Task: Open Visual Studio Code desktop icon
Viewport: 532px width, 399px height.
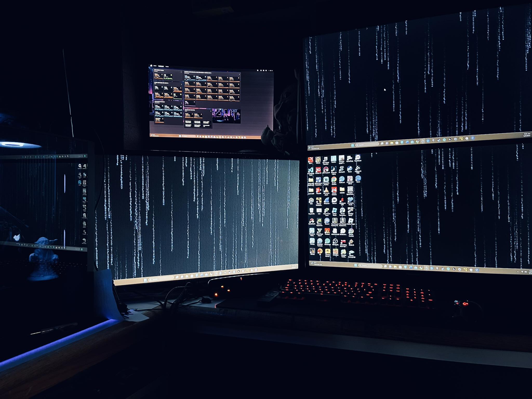Action: (x=311, y=170)
